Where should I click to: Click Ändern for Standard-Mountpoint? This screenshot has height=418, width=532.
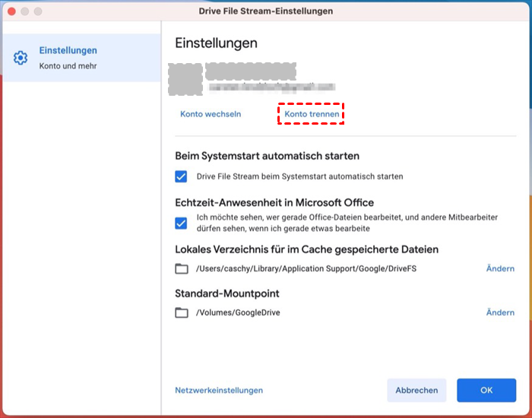coord(499,312)
